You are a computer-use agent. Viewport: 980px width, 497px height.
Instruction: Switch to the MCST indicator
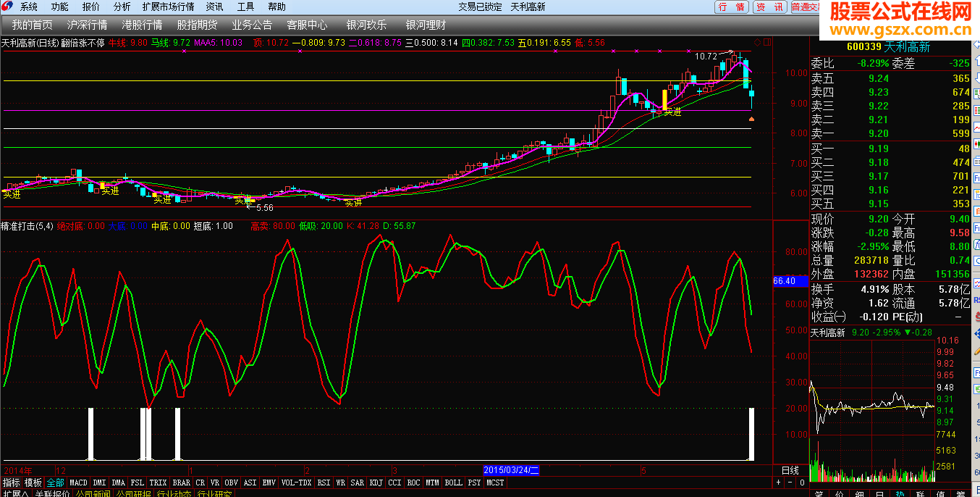click(496, 483)
